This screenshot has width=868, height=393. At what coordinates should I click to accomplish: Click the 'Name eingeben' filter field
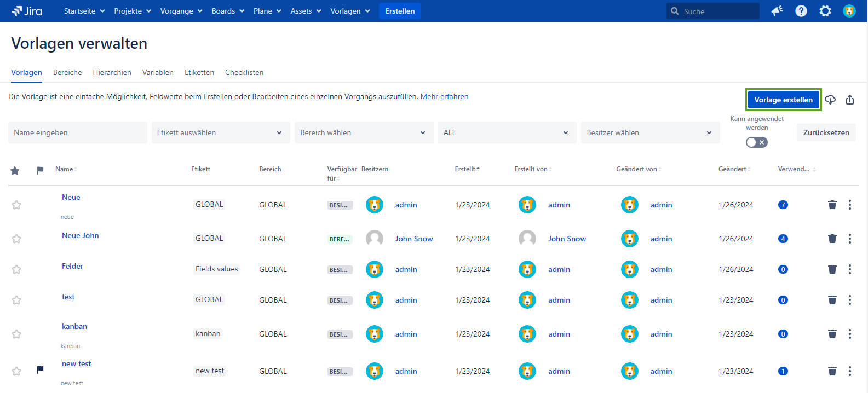77,132
